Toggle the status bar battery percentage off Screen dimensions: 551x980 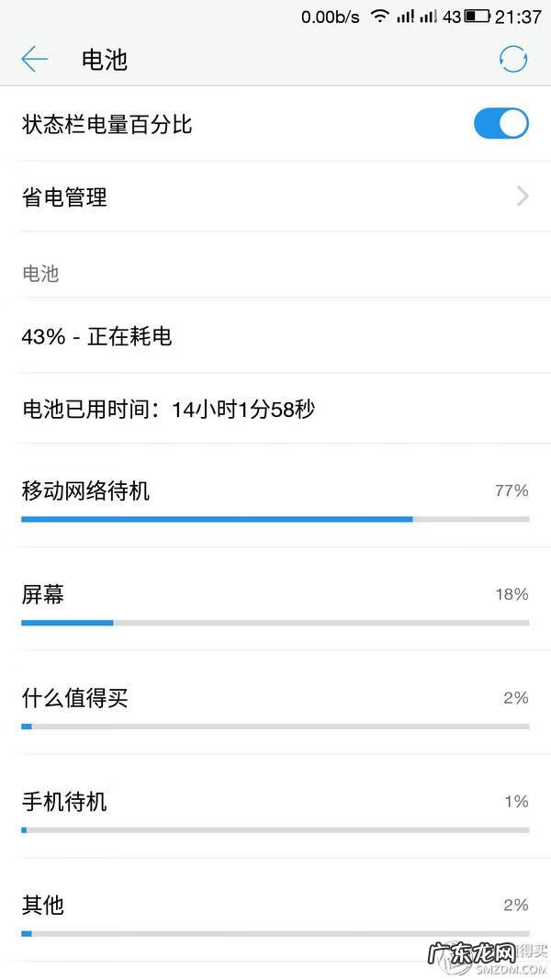(x=501, y=123)
